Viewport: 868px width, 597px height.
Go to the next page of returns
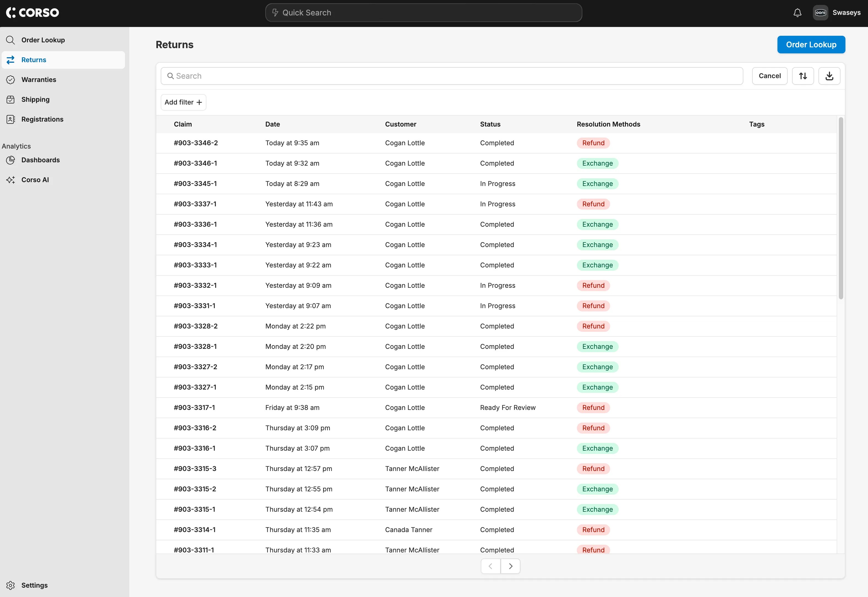tap(510, 566)
